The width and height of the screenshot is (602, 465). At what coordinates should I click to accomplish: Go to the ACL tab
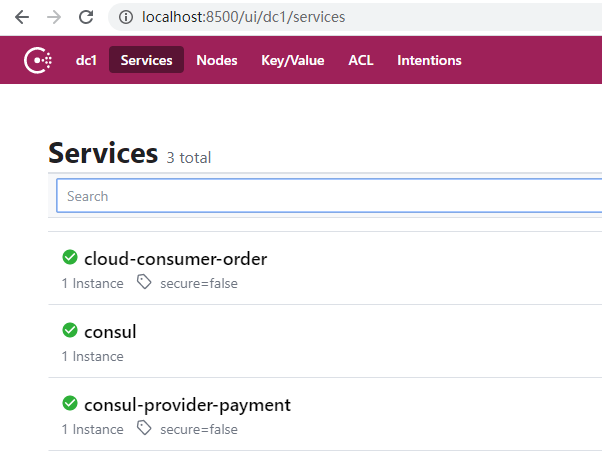pos(361,60)
